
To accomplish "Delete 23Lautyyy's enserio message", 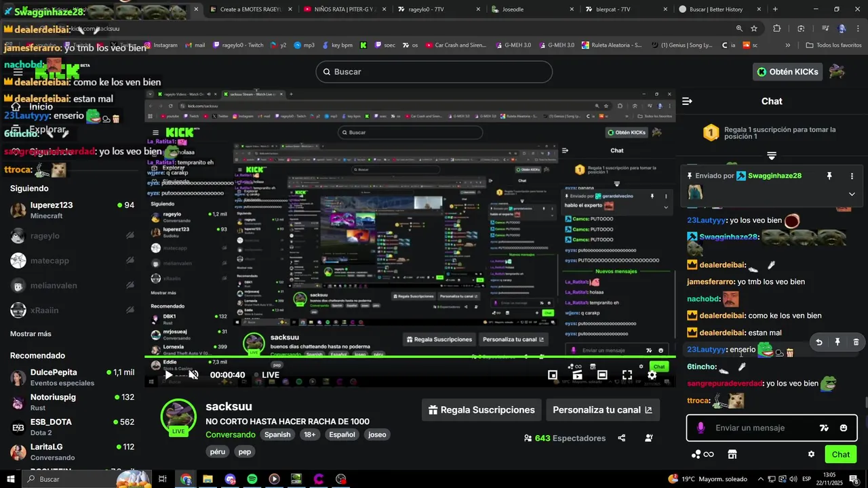I will click(x=856, y=342).
